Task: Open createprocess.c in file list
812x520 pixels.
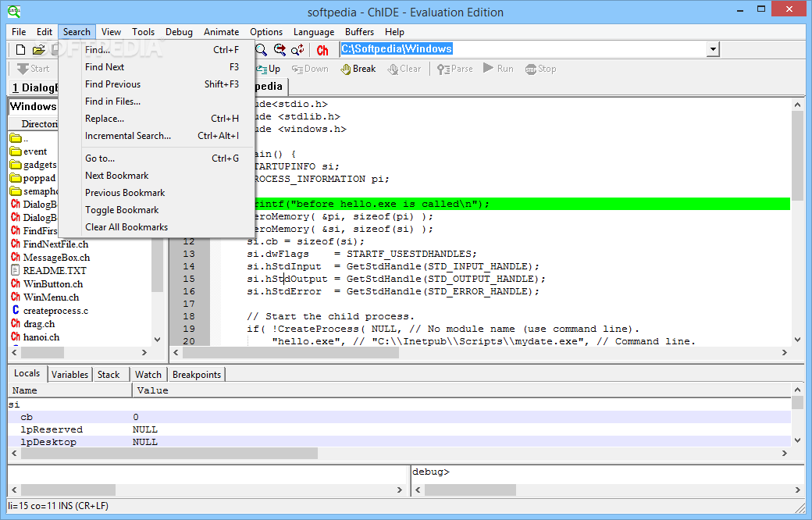Action: [50, 311]
